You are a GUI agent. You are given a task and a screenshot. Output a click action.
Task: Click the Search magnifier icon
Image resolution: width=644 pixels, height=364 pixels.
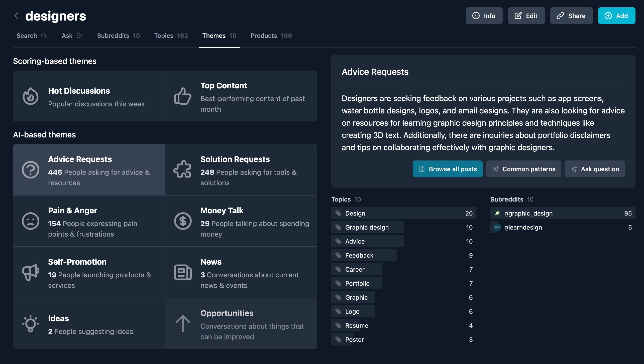pos(44,36)
